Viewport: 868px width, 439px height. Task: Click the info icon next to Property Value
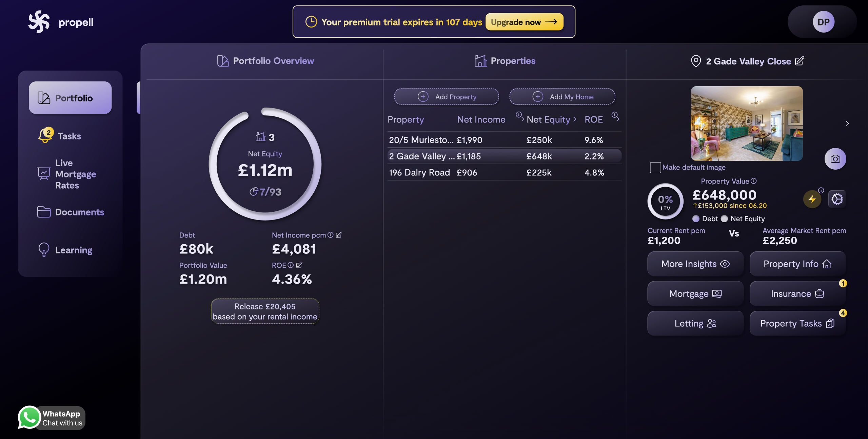point(754,181)
